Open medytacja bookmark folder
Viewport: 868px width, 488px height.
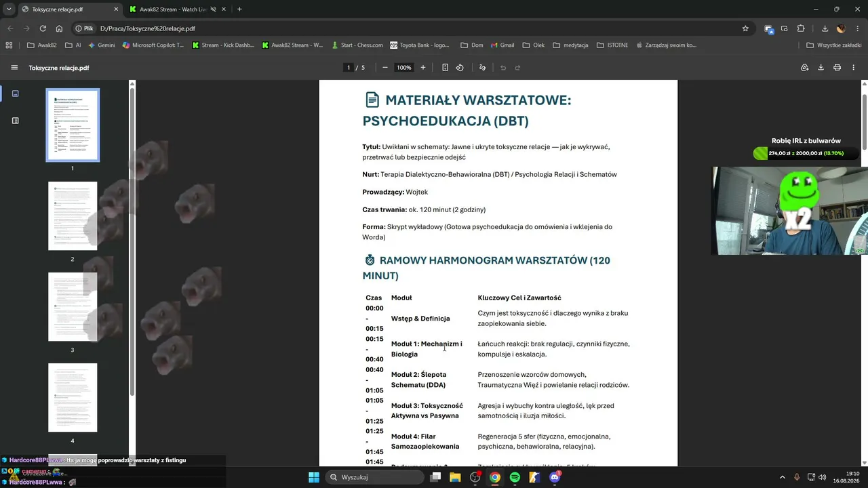tap(570, 45)
